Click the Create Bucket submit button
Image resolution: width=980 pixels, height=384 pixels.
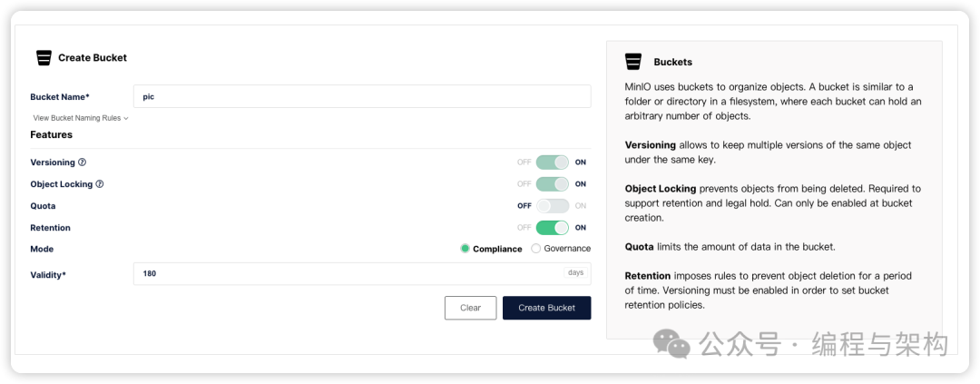pos(546,308)
